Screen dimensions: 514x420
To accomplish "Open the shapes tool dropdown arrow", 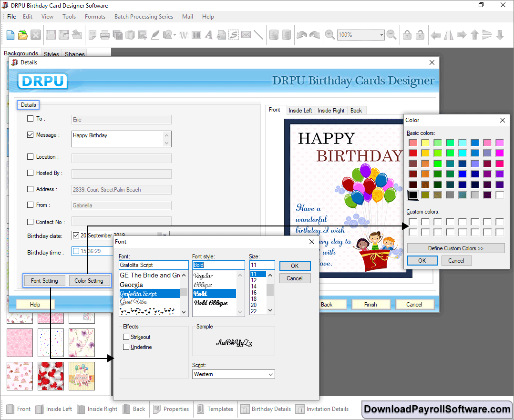I will click(175, 35).
